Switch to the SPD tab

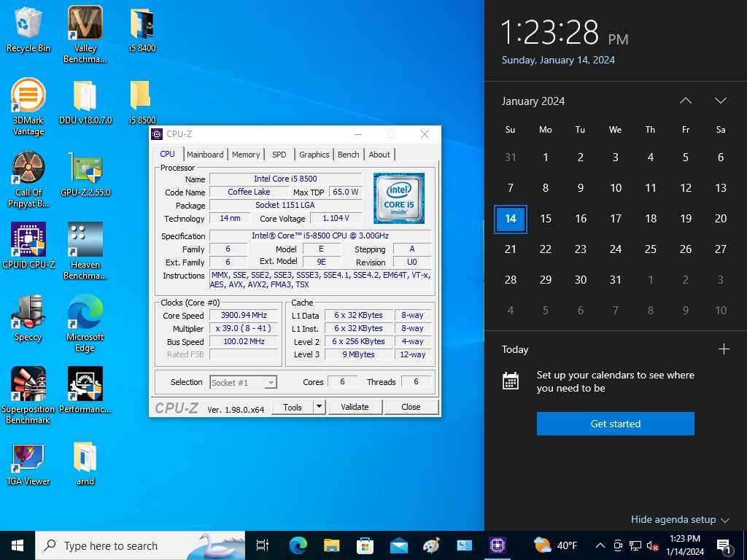(x=279, y=155)
